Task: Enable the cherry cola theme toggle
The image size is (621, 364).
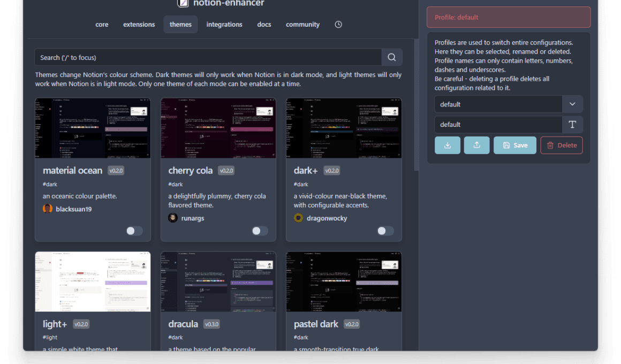Action: [260, 231]
